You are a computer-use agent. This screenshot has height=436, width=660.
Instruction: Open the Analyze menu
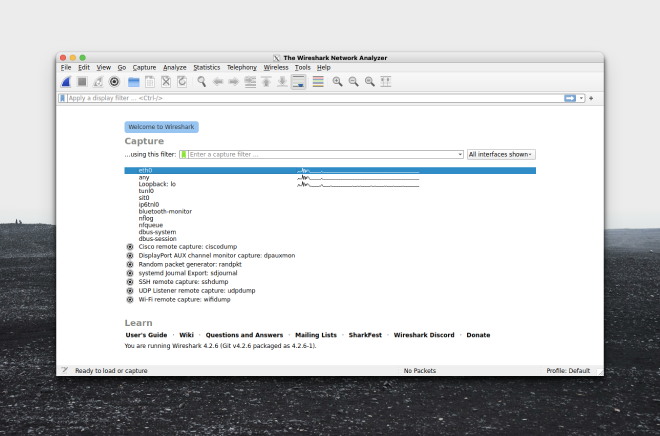click(175, 67)
